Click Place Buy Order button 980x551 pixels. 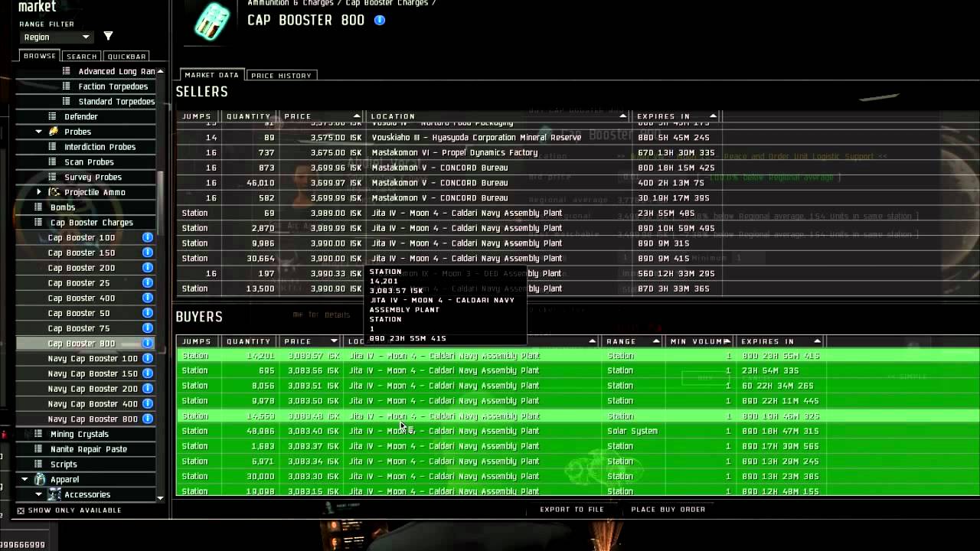pyautogui.click(x=668, y=510)
